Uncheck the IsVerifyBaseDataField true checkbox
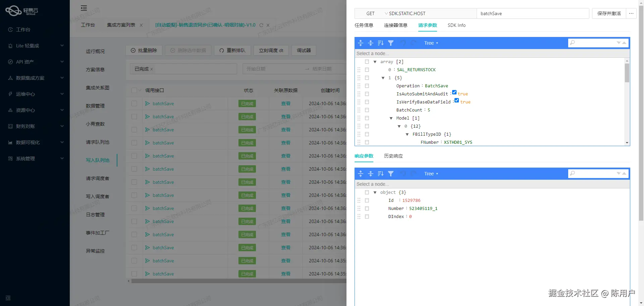Screen dimensions: 644x306 pyautogui.click(x=457, y=100)
